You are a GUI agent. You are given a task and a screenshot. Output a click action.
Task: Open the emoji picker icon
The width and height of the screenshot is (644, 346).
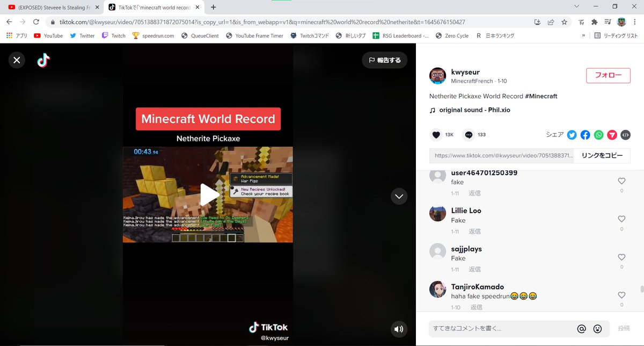pos(597,328)
